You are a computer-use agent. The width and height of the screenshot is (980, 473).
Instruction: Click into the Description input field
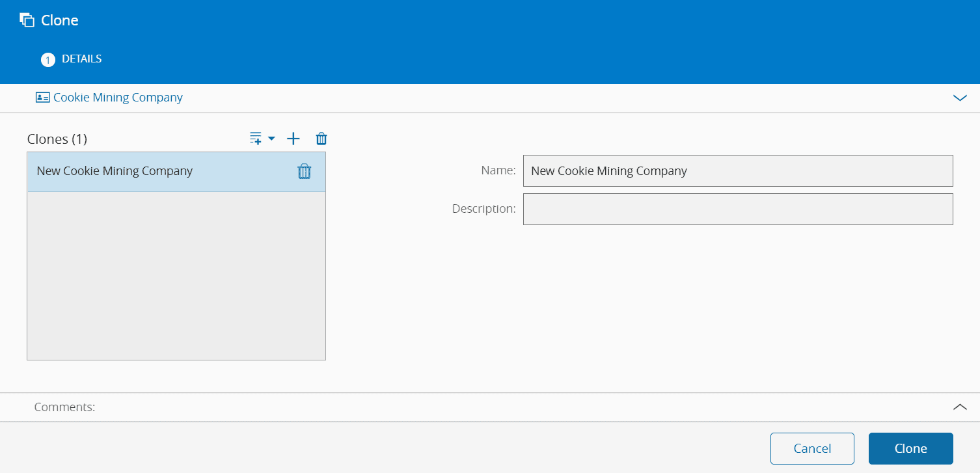point(737,209)
